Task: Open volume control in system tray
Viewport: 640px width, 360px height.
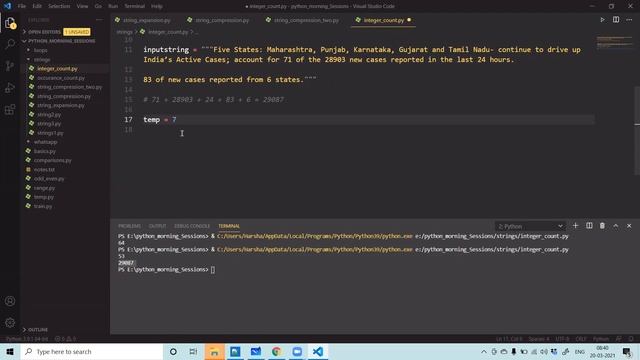Action: 544,351
